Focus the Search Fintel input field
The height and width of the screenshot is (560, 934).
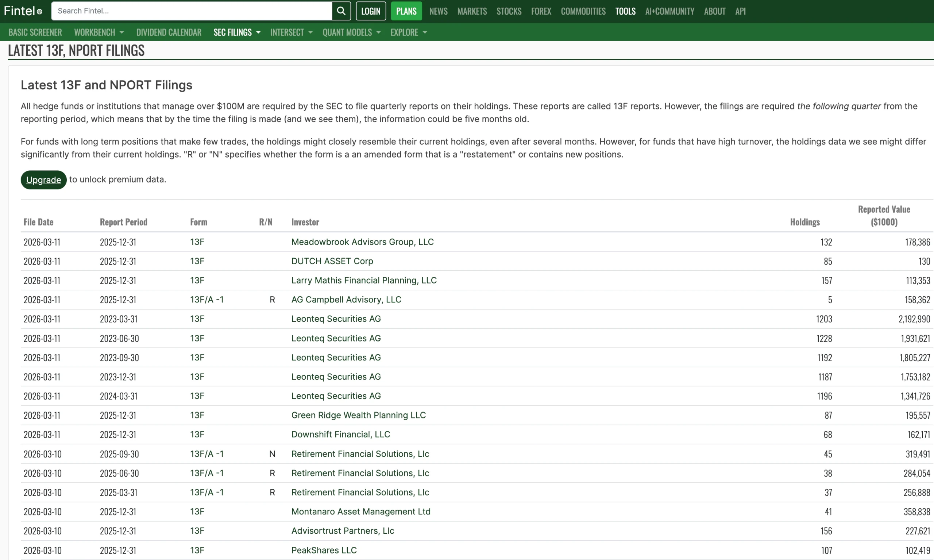pyautogui.click(x=191, y=11)
